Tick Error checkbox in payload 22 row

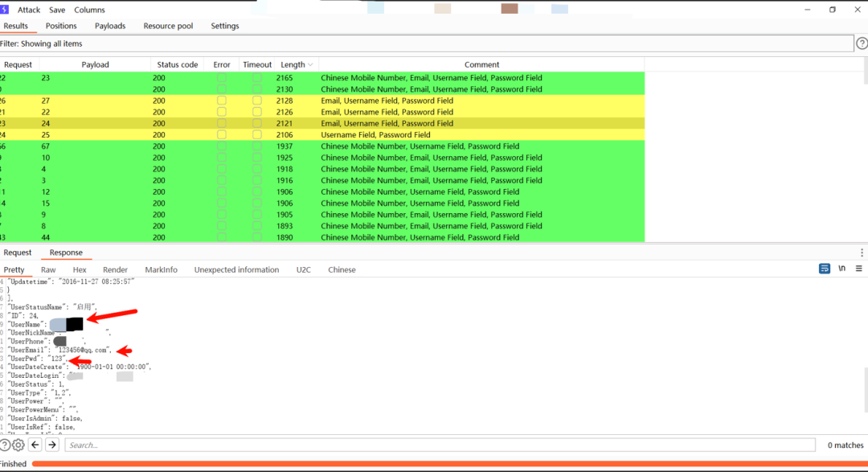[222, 112]
